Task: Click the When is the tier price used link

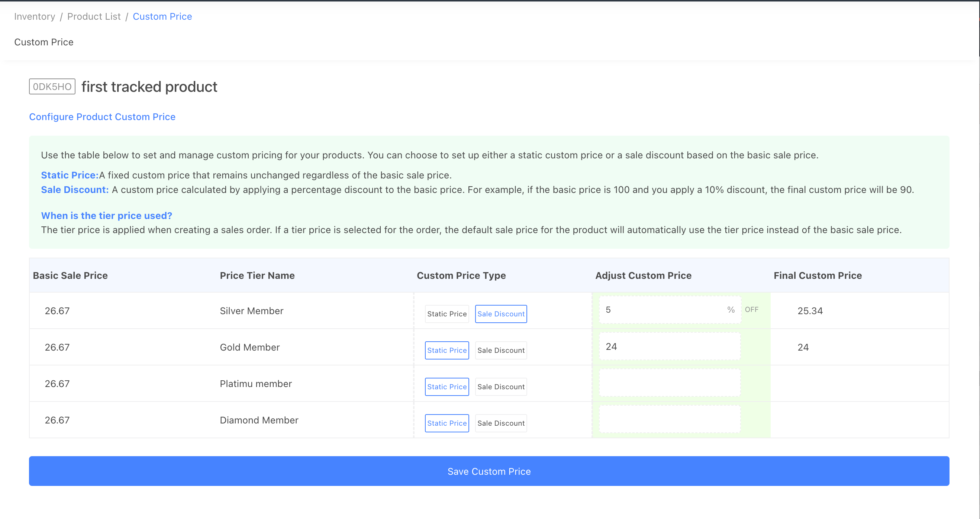Action: tap(107, 215)
